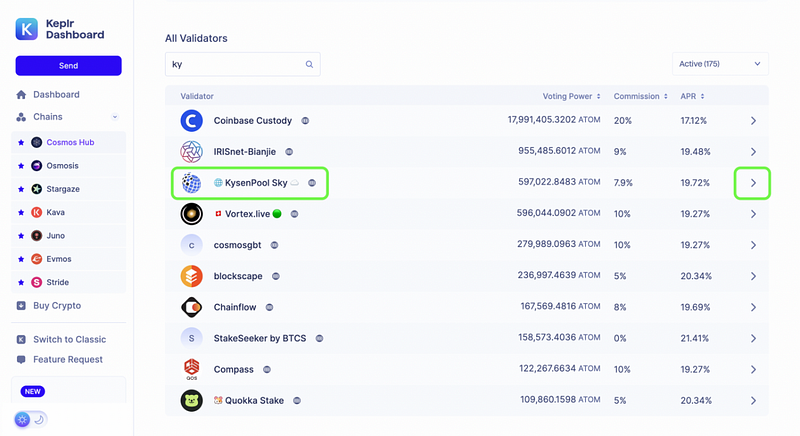Open the Buy Crypto link
The image size is (800, 436).
[x=56, y=305]
